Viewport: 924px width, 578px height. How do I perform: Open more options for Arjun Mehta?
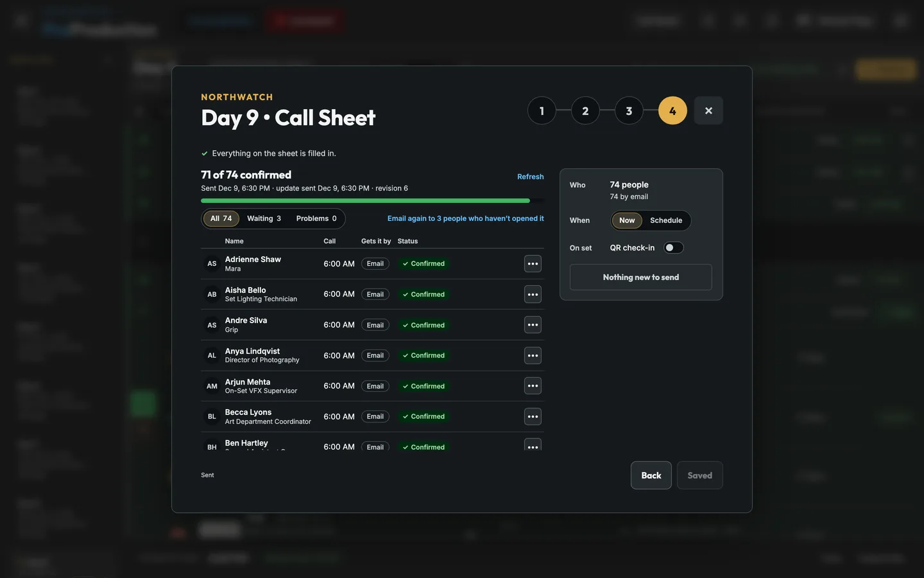point(533,386)
